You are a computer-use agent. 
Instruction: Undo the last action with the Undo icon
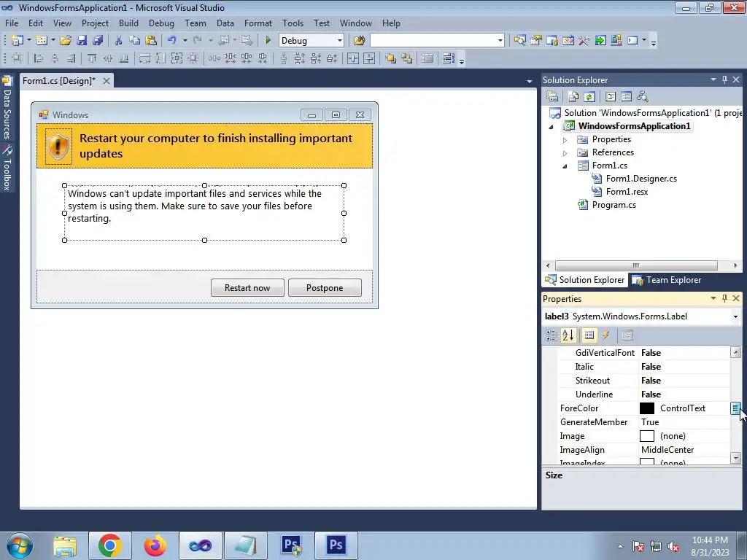click(x=172, y=41)
